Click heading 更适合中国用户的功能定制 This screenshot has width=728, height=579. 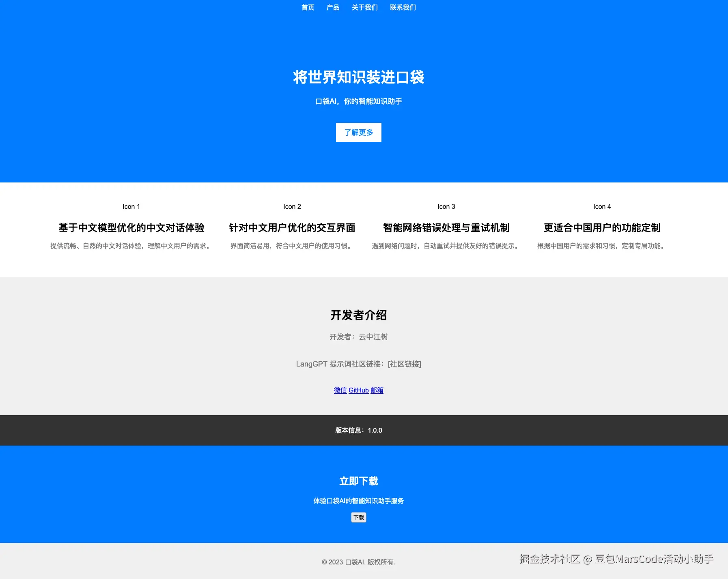click(602, 227)
